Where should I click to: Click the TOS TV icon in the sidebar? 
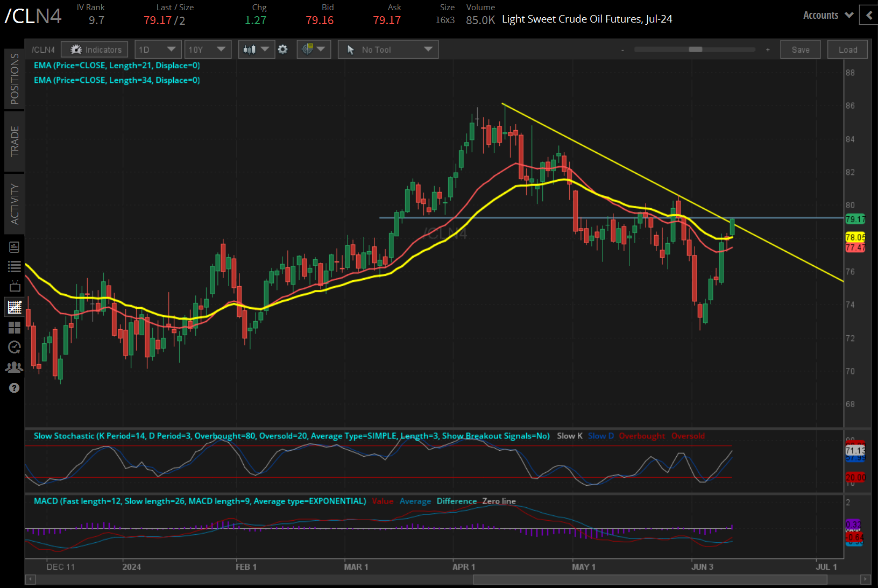click(x=15, y=286)
